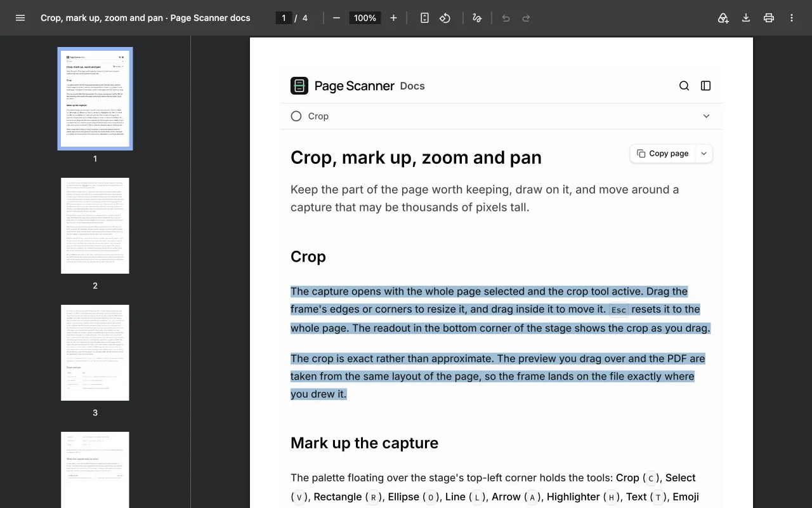
Task: Open the docs search magnifier
Action: tap(684, 86)
